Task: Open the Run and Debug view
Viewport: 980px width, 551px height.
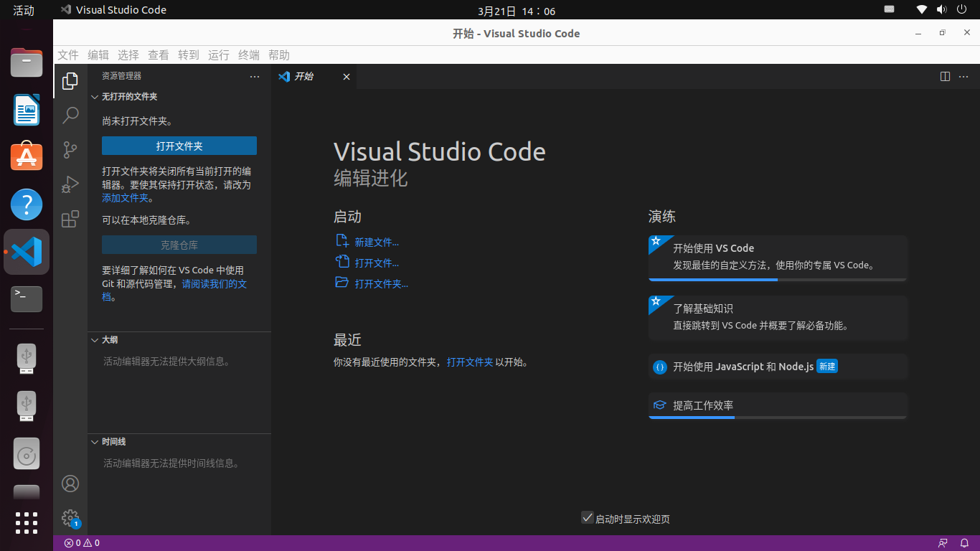Action: 70,184
